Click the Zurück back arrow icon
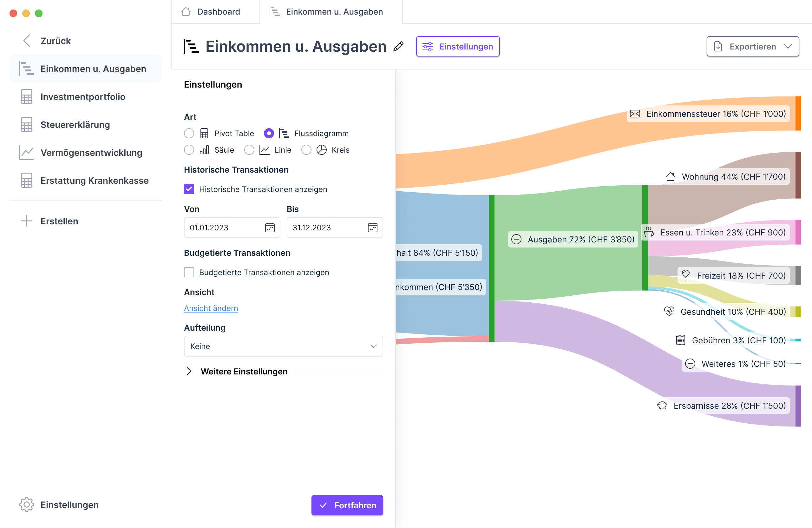Image resolution: width=812 pixels, height=528 pixels. [27, 41]
